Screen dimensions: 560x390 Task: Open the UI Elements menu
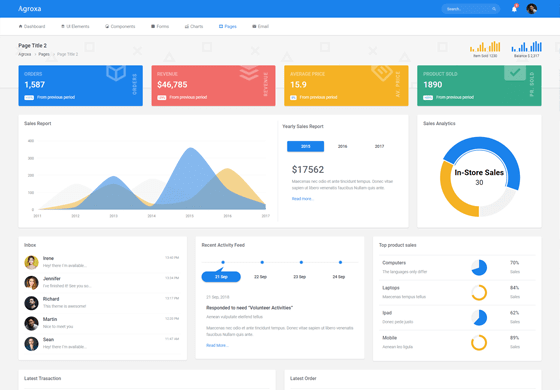[75, 26]
